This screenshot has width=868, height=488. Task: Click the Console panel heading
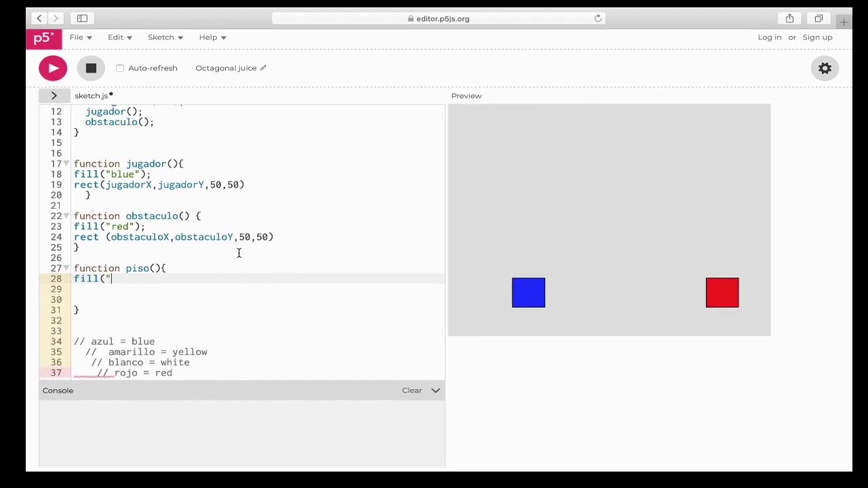pyautogui.click(x=58, y=390)
